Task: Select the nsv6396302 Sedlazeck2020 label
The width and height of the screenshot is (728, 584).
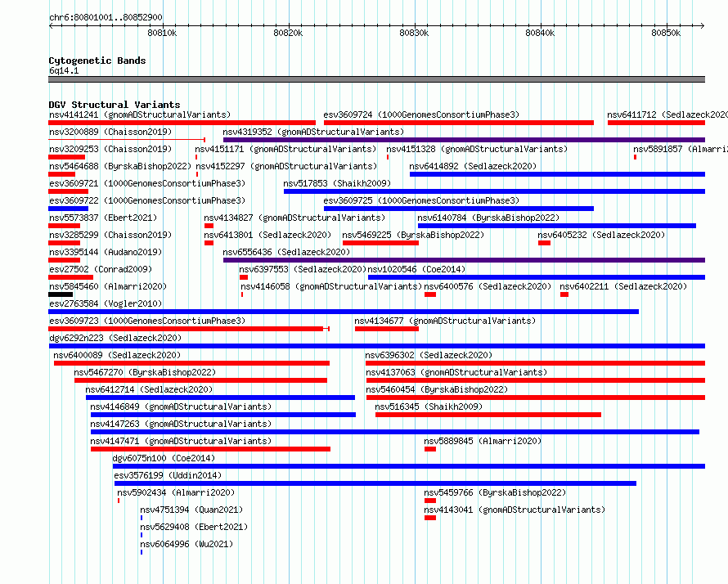Action: [429, 355]
